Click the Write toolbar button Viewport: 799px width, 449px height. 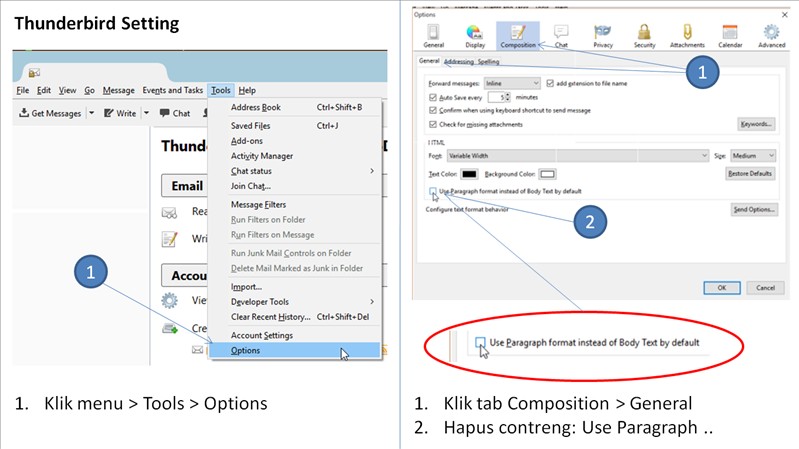(120, 113)
